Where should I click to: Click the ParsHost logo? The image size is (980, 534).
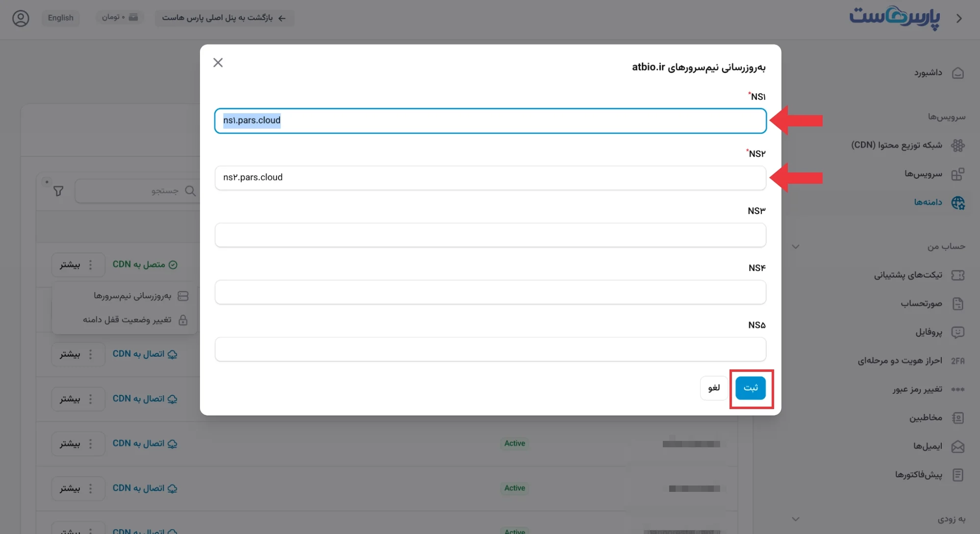coord(895,18)
